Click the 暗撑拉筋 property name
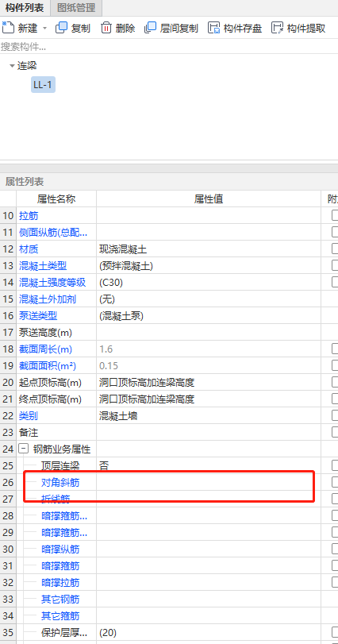The width and height of the screenshot is (338, 644). click(x=60, y=582)
